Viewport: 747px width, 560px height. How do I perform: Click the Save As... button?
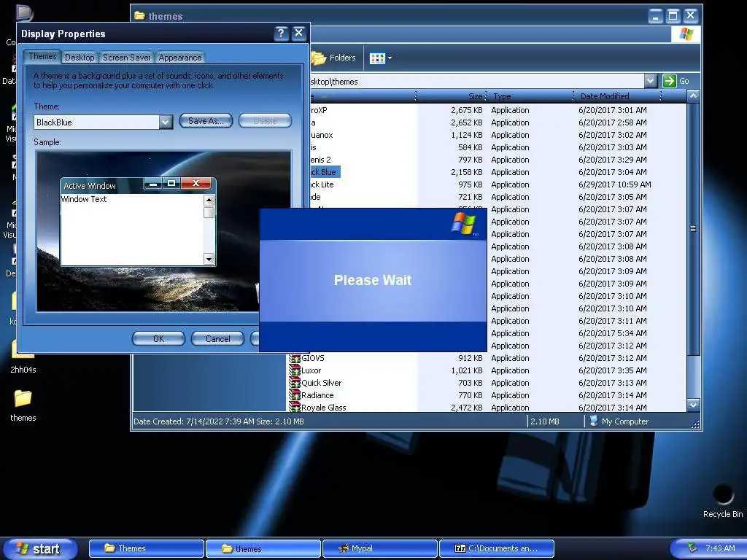[206, 121]
